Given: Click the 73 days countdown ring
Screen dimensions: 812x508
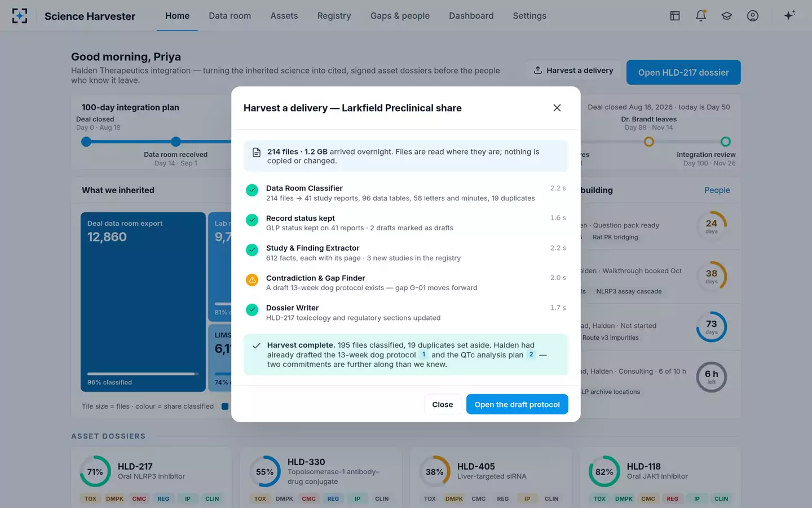Looking at the screenshot, I should tap(712, 327).
